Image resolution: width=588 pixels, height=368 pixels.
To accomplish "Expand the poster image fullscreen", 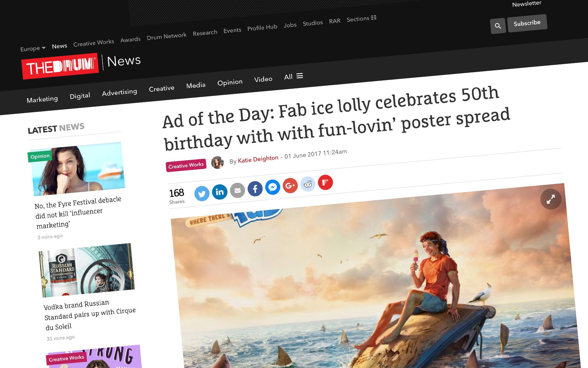I will pos(551,199).
